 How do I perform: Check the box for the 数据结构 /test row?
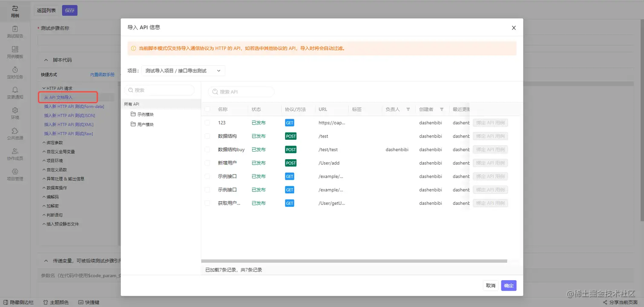(207, 136)
